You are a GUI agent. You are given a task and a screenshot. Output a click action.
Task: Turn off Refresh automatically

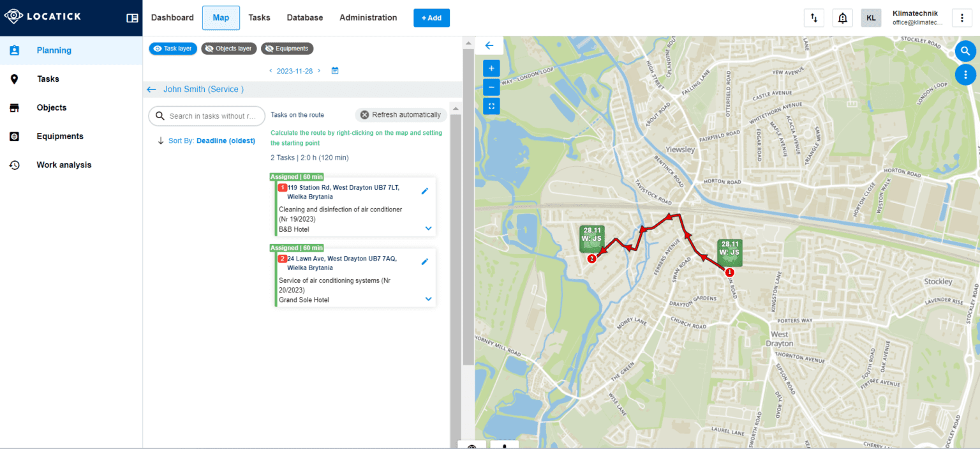pyautogui.click(x=401, y=114)
